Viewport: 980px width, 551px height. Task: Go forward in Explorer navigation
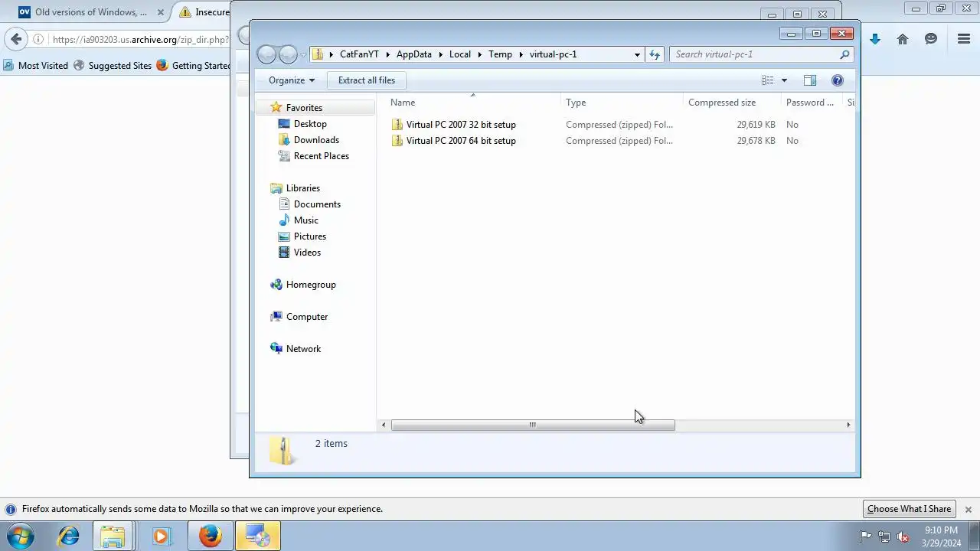[x=288, y=54]
